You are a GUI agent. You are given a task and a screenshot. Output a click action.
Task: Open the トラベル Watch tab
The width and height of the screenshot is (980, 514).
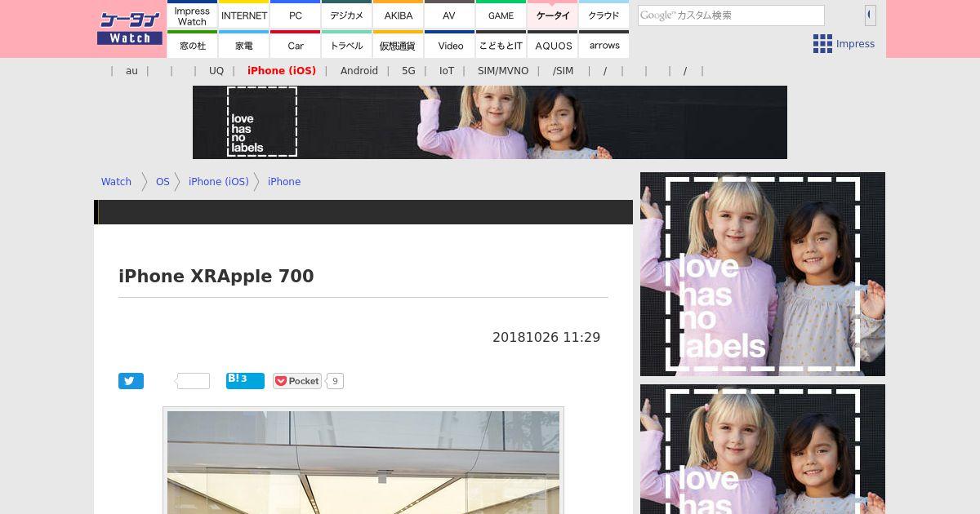[347, 45]
